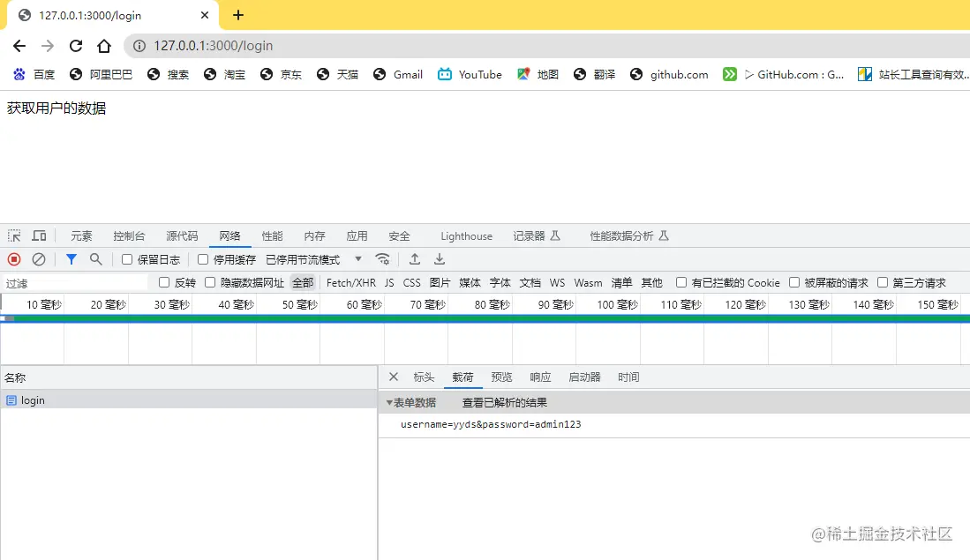The height and width of the screenshot is (560, 970).
Task: Toggle 隐藏数据网址 checkbox
Action: [x=210, y=282]
